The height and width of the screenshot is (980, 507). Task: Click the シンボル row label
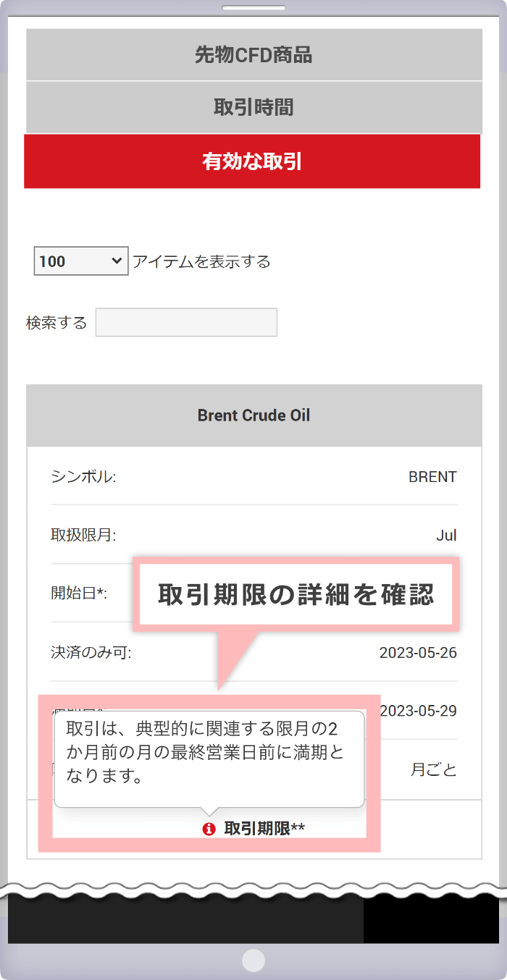tap(83, 477)
